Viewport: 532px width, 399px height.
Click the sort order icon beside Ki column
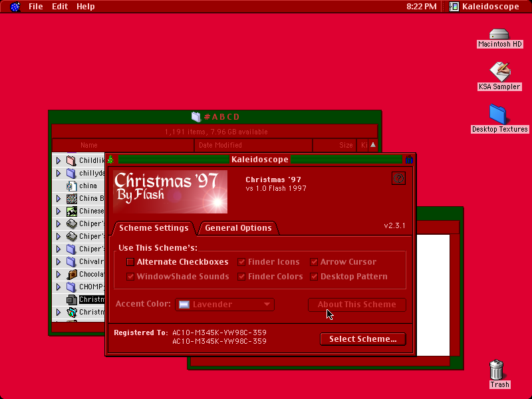click(373, 145)
